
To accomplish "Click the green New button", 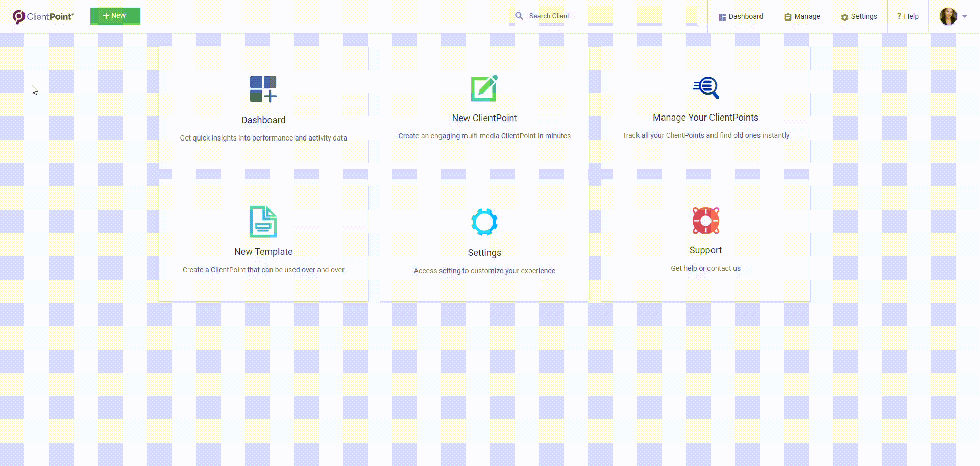I will [x=115, y=16].
